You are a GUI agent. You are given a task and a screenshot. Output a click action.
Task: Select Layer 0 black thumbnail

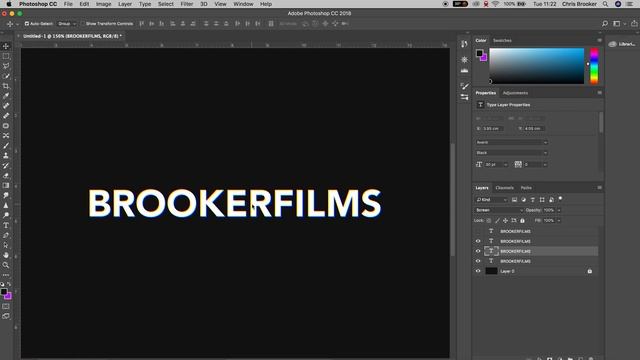(491, 271)
